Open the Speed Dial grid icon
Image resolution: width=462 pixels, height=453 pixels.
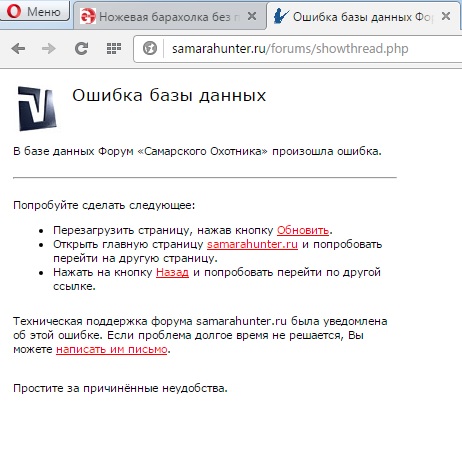point(114,49)
